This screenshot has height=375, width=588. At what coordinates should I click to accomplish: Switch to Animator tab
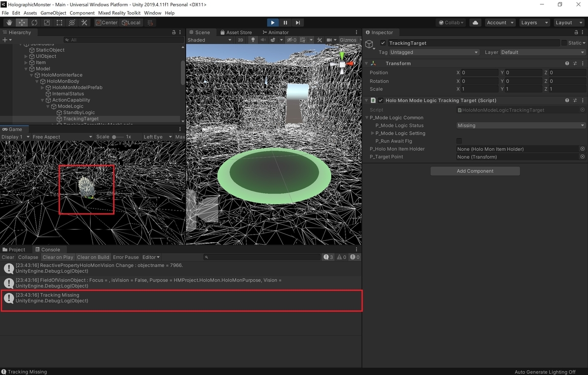[x=275, y=32]
